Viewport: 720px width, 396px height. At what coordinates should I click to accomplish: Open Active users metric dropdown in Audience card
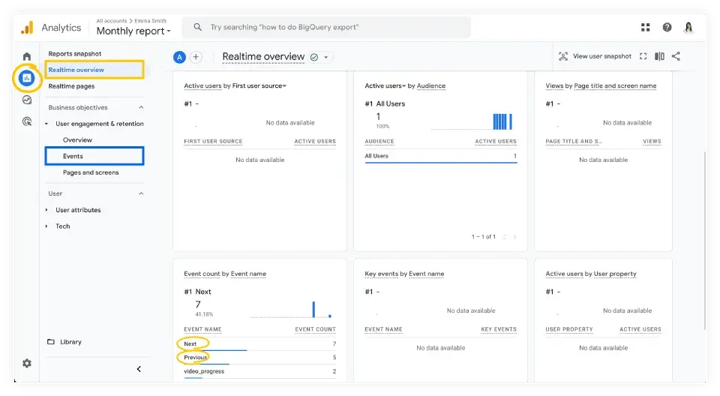pyautogui.click(x=385, y=86)
